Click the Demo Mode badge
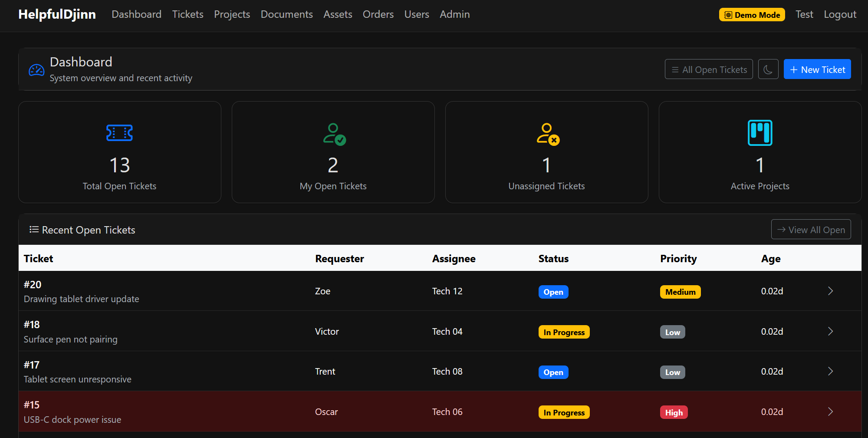Image resolution: width=868 pixels, height=438 pixels. coord(752,15)
